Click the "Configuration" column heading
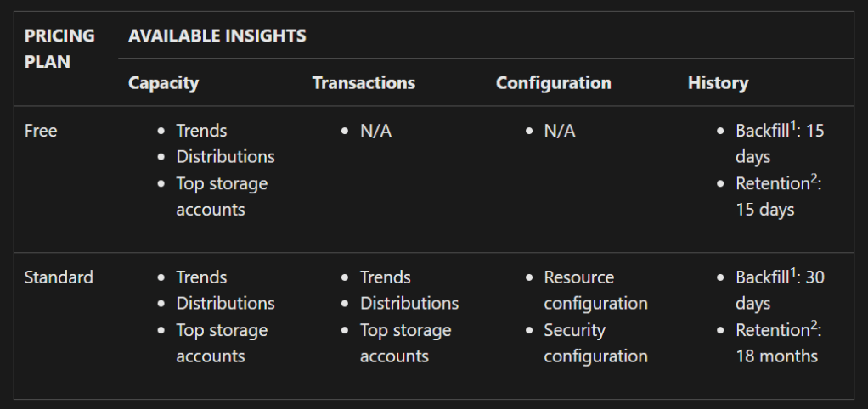This screenshot has width=868, height=409. [x=553, y=83]
